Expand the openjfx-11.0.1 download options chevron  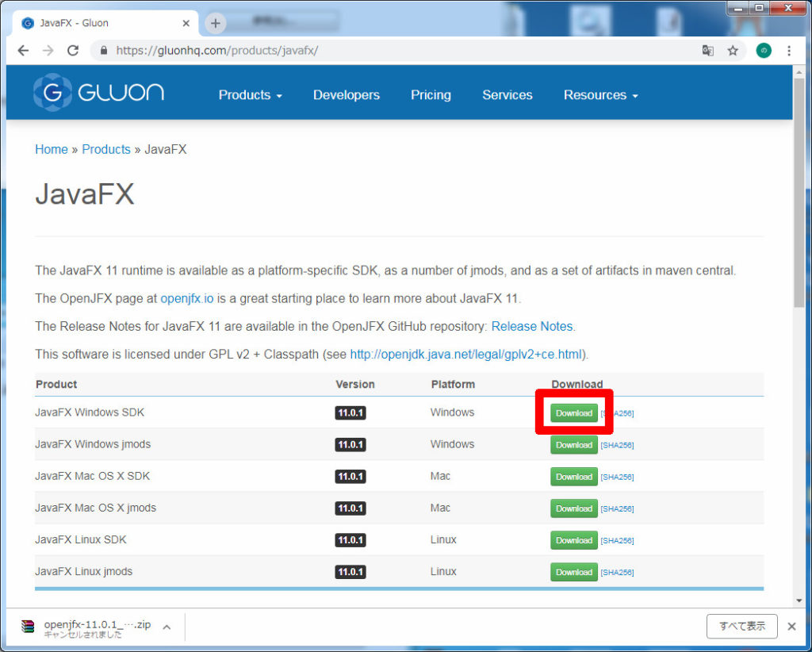[167, 626]
